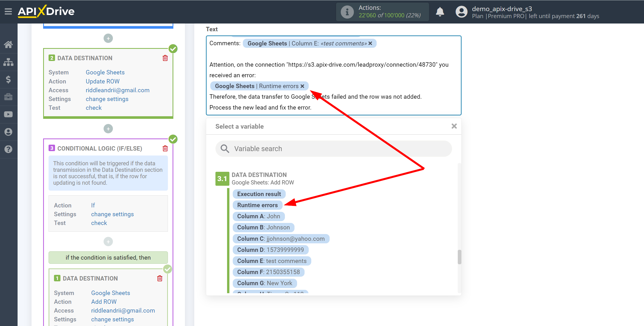Click Conditional Logic green check badge
This screenshot has width=644, height=326.
[x=173, y=139]
